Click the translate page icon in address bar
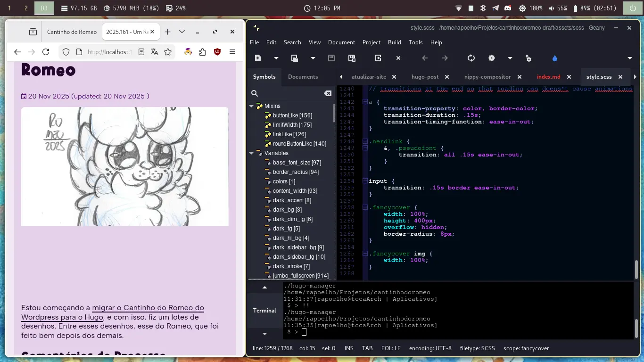Screen dimensions: 644x362 (x=155, y=52)
